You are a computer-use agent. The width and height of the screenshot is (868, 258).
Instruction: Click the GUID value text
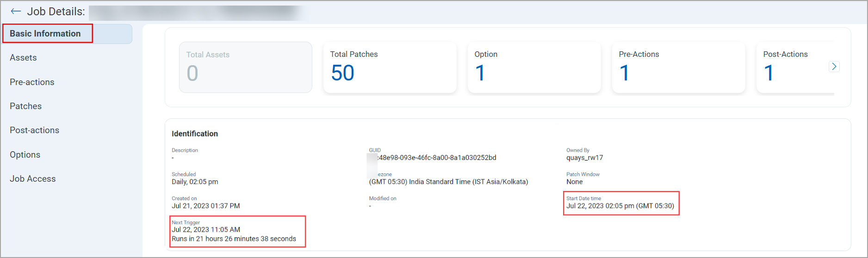coord(437,158)
